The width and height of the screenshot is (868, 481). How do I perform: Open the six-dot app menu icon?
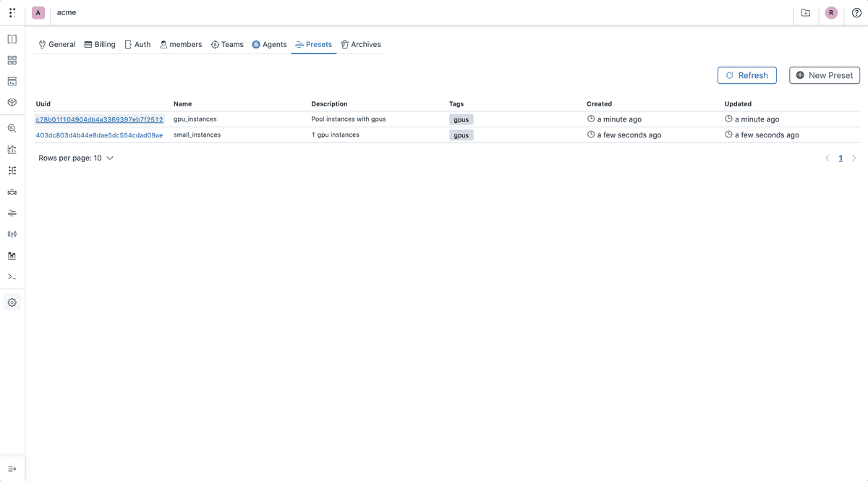point(12,12)
